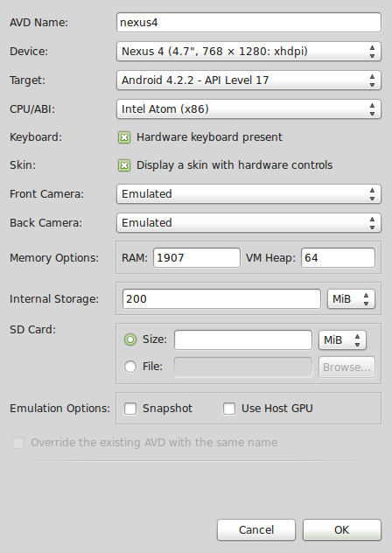Open SD Card size MiB unit dropdown
The width and height of the screenshot is (392, 553).
pyautogui.click(x=342, y=340)
